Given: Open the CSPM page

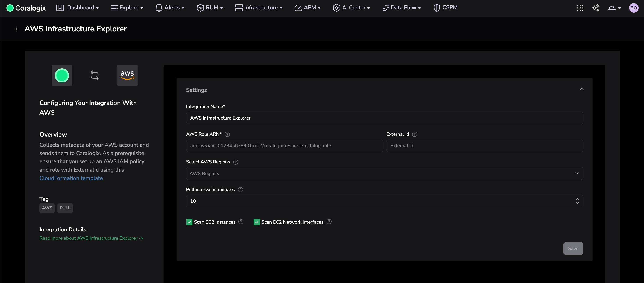Looking at the screenshot, I should pos(445,8).
